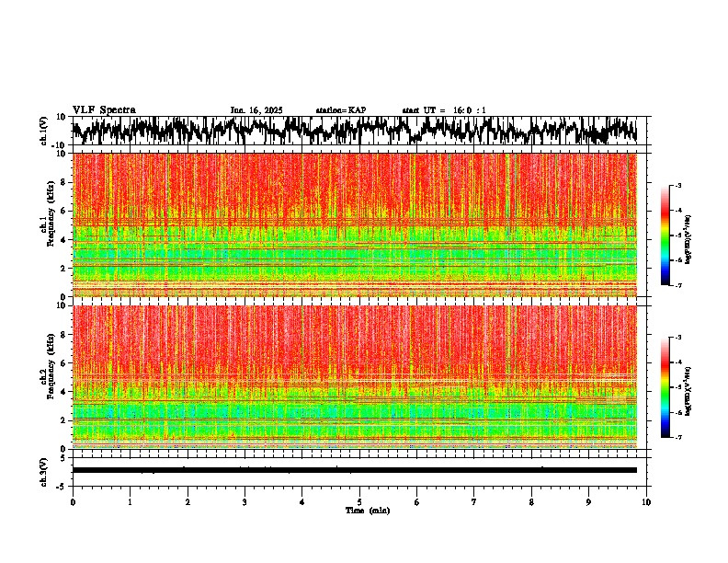728x563 pixels.
Task: Click time-axis tick label "9"
Action: pos(588,502)
